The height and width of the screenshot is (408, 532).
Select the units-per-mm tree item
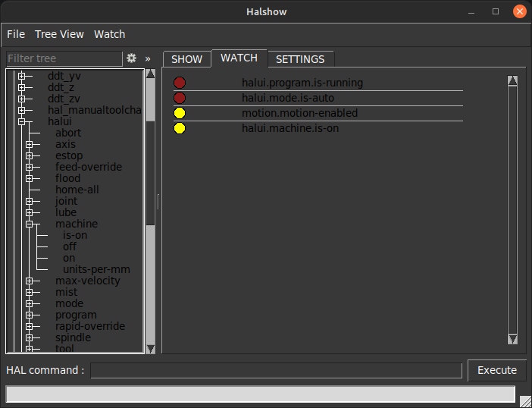96,269
